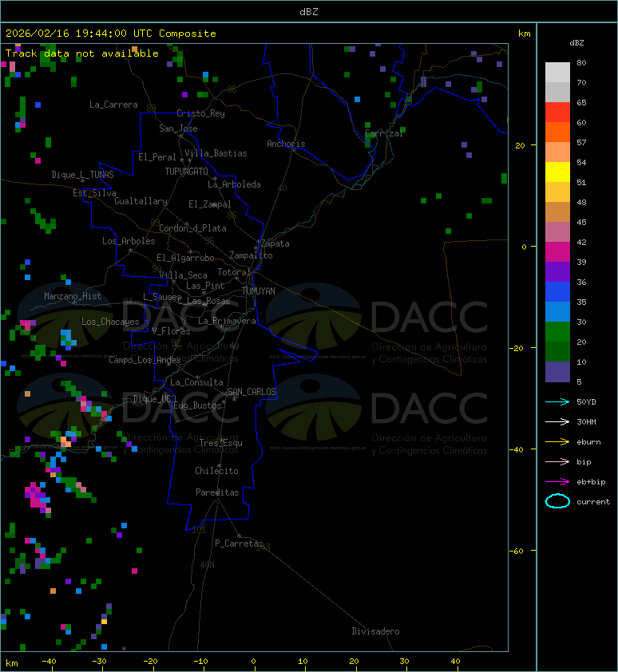Click the light gray 70 dBZ swatch
Screen dimensions: 618x672
coord(557,92)
